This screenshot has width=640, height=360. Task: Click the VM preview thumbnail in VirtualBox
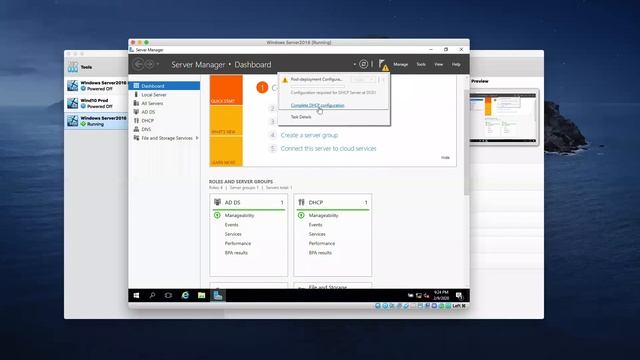pos(504,118)
